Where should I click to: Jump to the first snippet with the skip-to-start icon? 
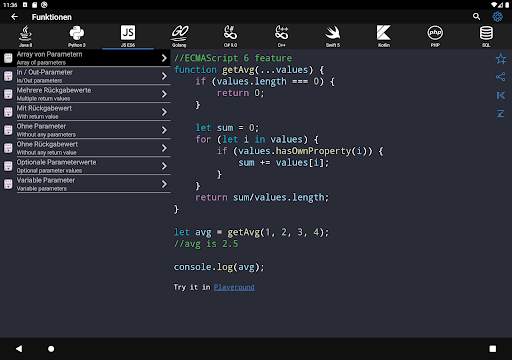[x=501, y=96]
